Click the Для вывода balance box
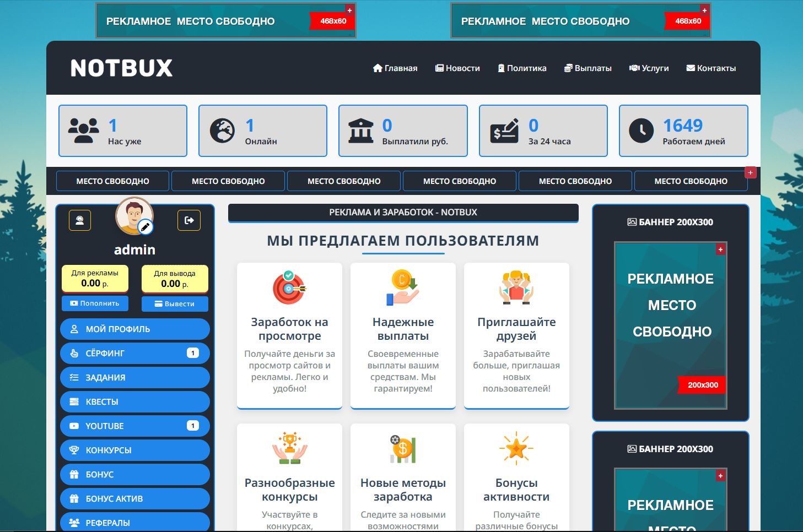Screen dimensions: 803x532 pos(175,279)
